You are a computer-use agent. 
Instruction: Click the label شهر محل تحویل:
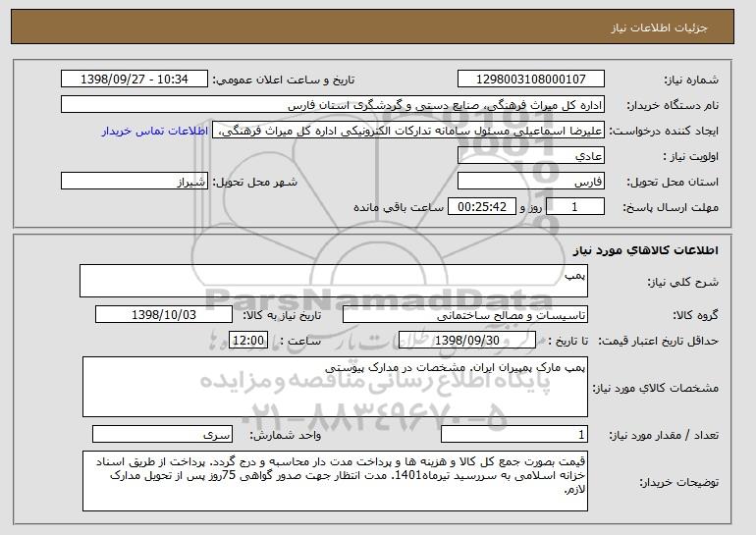[x=255, y=182]
